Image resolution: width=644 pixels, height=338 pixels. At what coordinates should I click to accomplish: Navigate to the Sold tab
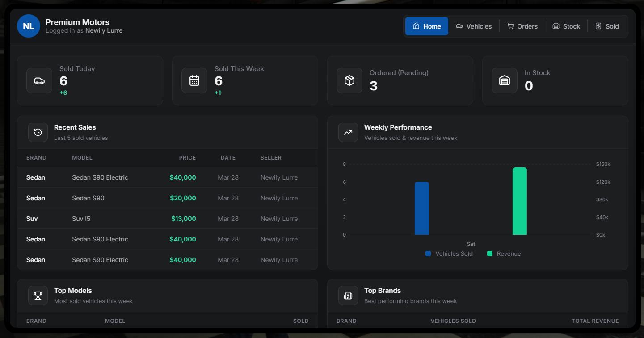coord(607,26)
